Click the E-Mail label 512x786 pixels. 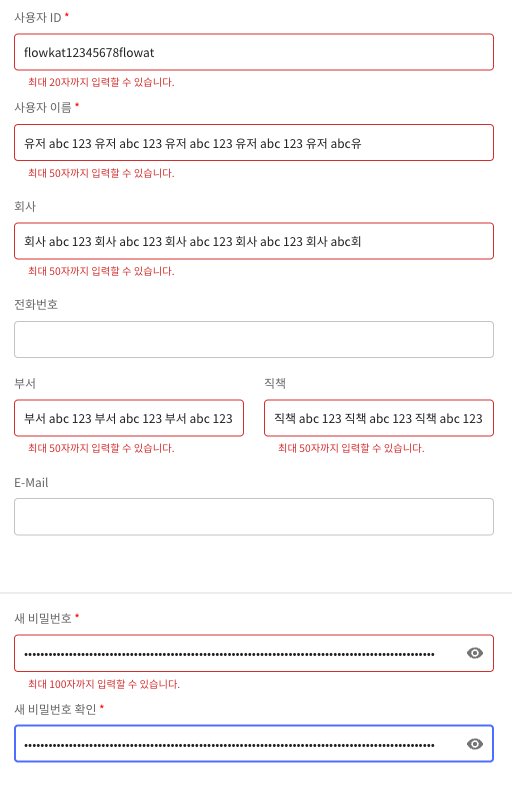click(x=31, y=483)
